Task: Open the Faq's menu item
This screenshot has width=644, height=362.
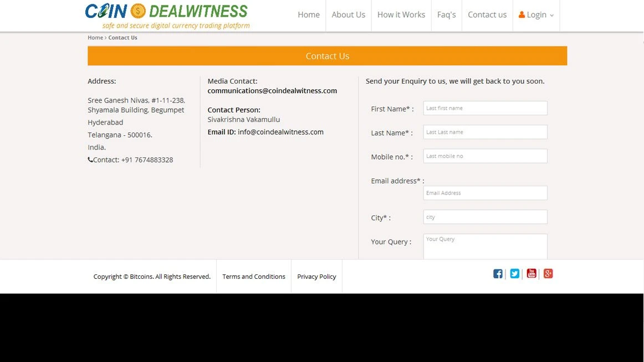Action: [x=446, y=15]
